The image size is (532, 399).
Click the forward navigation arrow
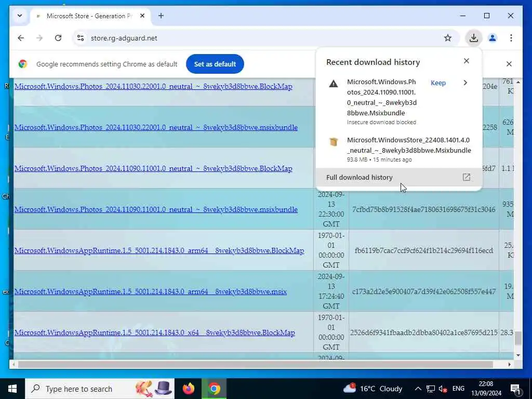click(39, 38)
